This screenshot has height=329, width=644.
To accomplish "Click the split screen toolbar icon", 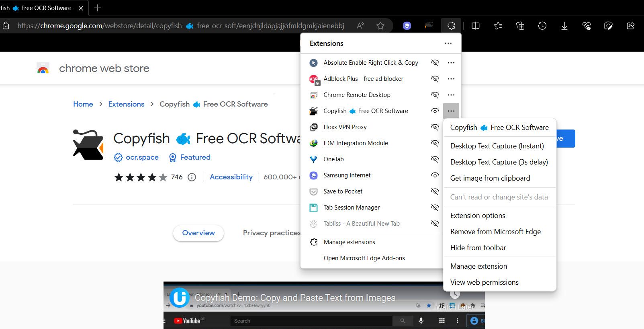I will [476, 26].
